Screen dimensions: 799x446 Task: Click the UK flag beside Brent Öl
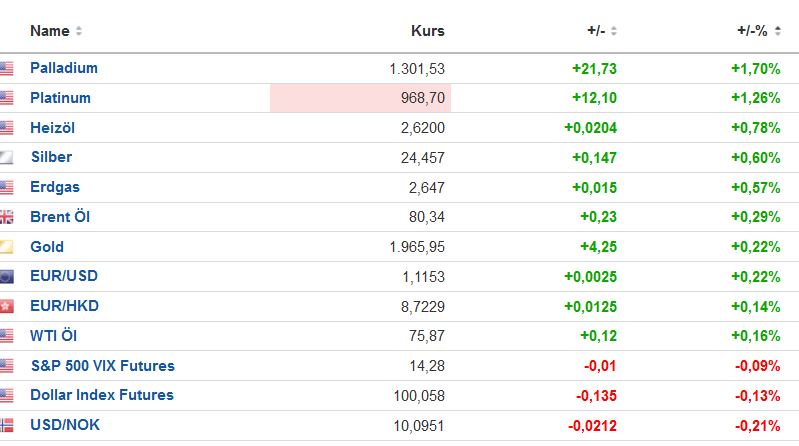tap(7, 217)
